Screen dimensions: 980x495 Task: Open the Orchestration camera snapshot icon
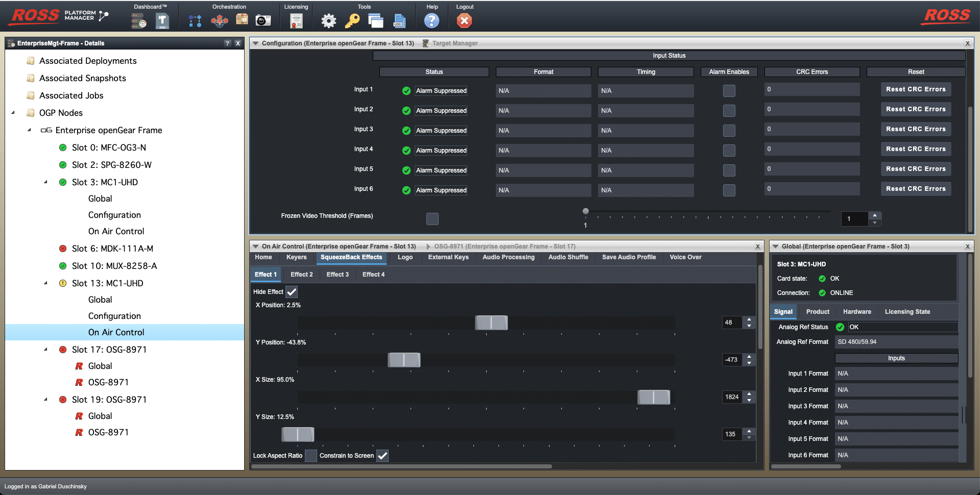click(263, 20)
